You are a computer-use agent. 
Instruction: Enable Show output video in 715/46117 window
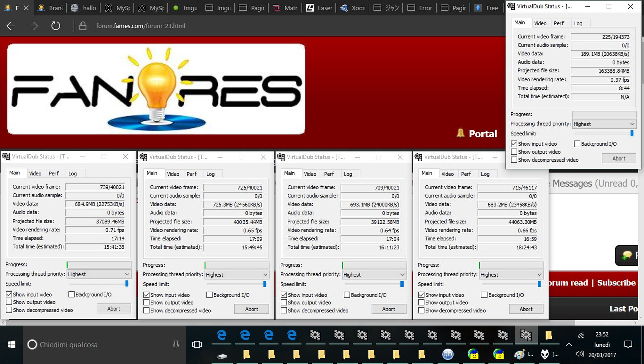point(421,303)
